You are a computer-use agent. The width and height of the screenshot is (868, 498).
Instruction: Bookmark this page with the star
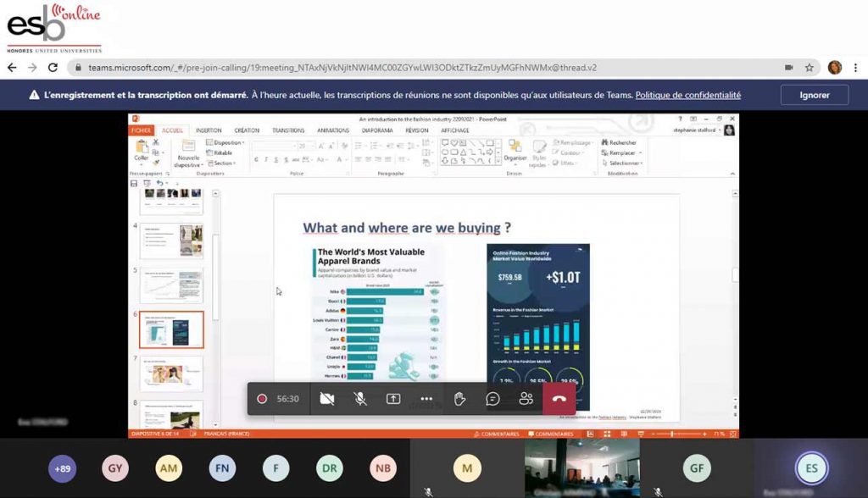click(x=810, y=68)
